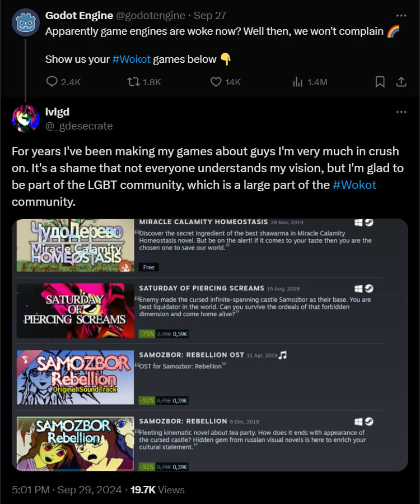Open the Sep 27 timestamp link
420x504 pixels.
210,16
